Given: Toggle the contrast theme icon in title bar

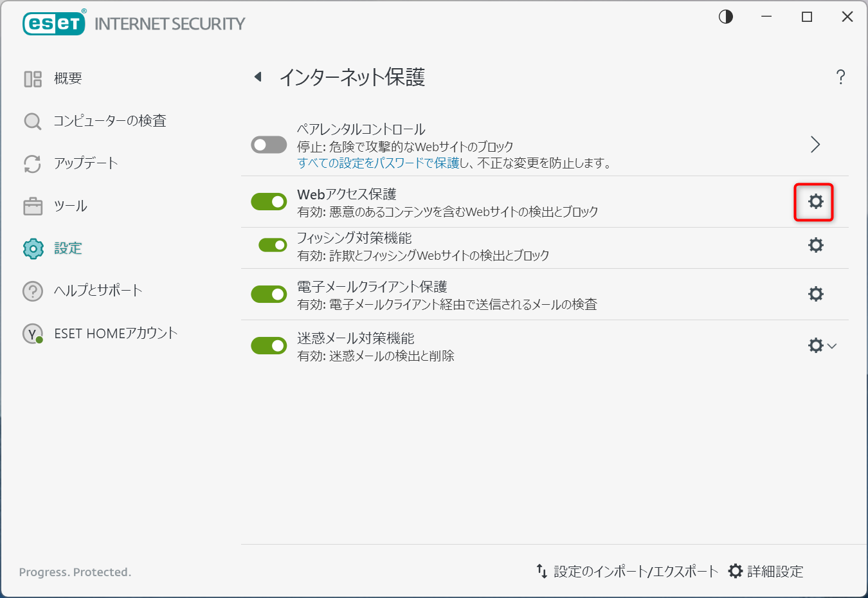Looking at the screenshot, I should pyautogui.click(x=726, y=17).
